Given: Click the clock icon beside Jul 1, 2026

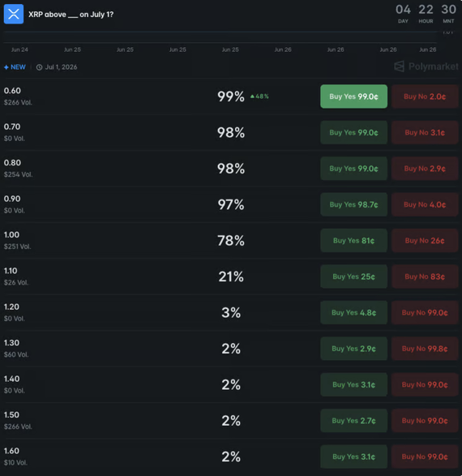Looking at the screenshot, I should [x=39, y=67].
